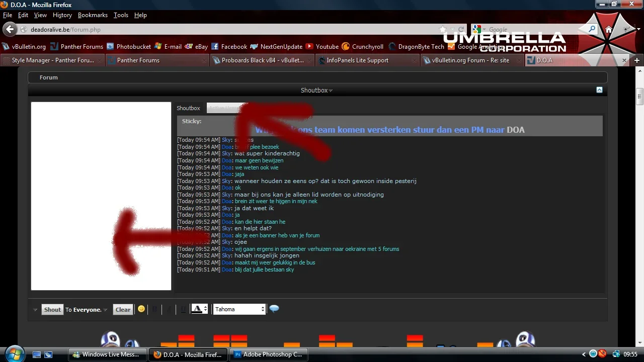The image size is (644, 362).
Task: Expand arrow left of Shout button
Action: tap(35, 310)
